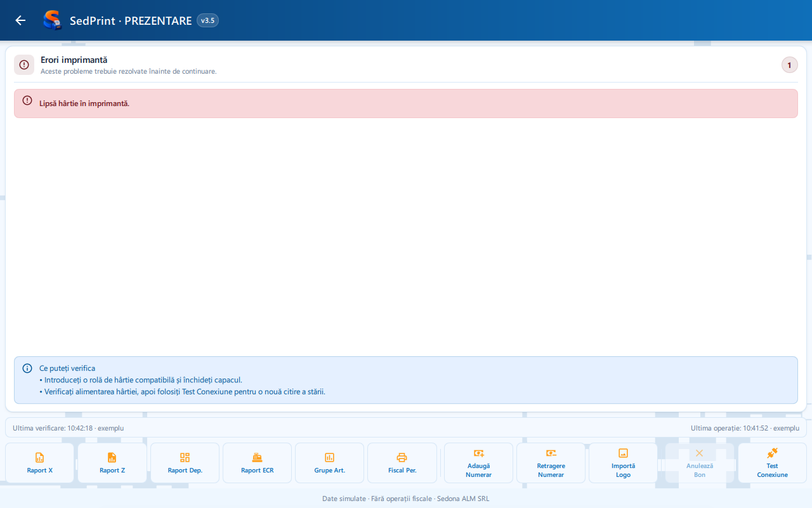Click the 'Erori imprimantă' heading

74,60
